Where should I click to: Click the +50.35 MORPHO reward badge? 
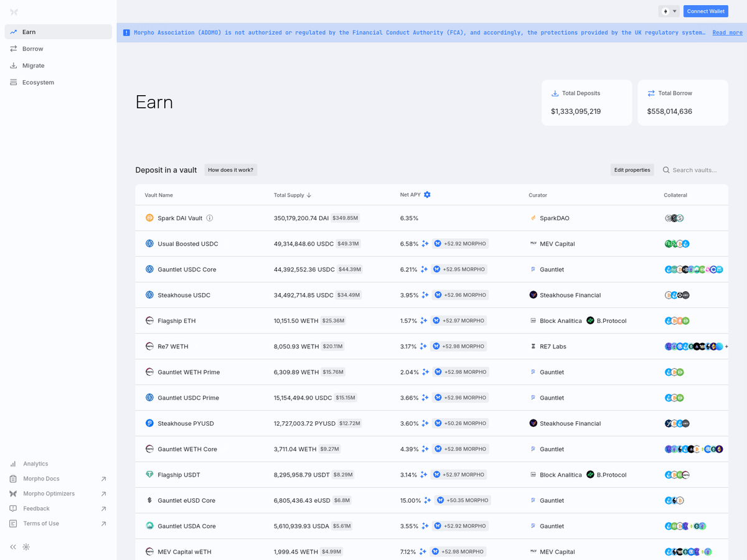point(463,500)
